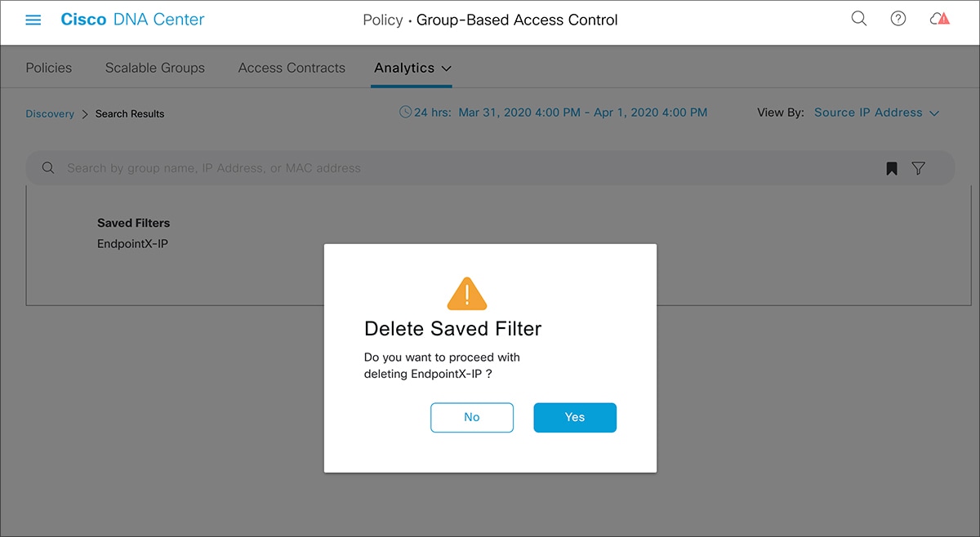The width and height of the screenshot is (980, 537).
Task: Open the Access Contracts tab
Action: point(292,68)
